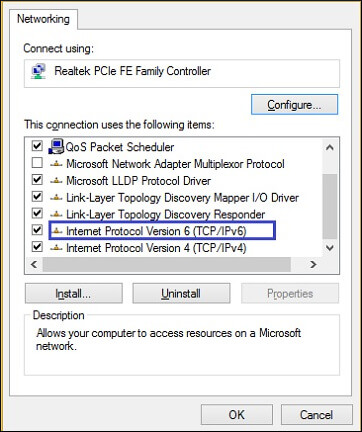
Task: Open the Configure... adapter button
Action: point(294,105)
